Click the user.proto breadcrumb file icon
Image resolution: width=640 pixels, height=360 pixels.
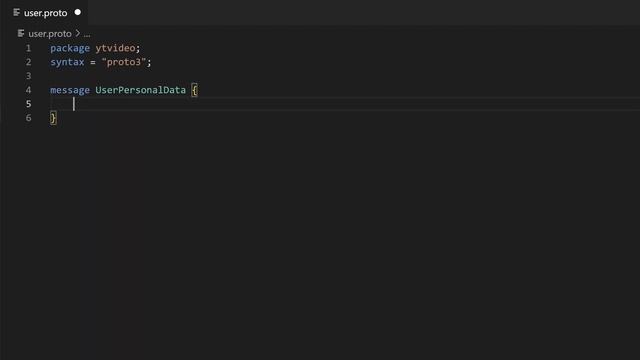[21, 33]
